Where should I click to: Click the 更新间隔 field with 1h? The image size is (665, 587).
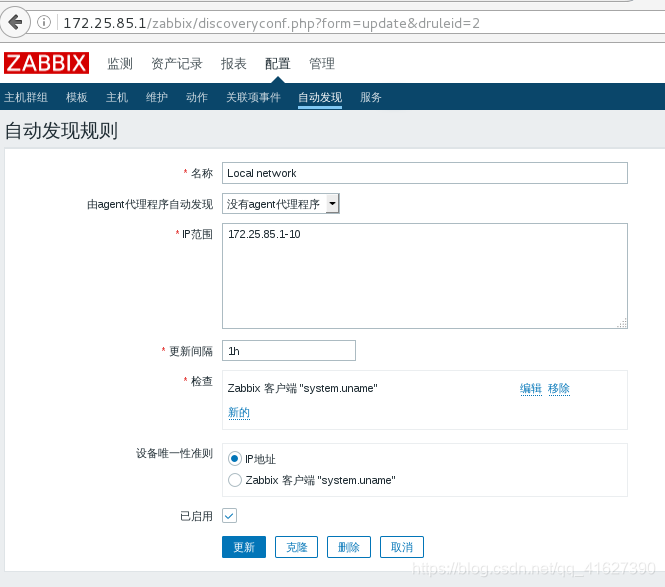289,351
